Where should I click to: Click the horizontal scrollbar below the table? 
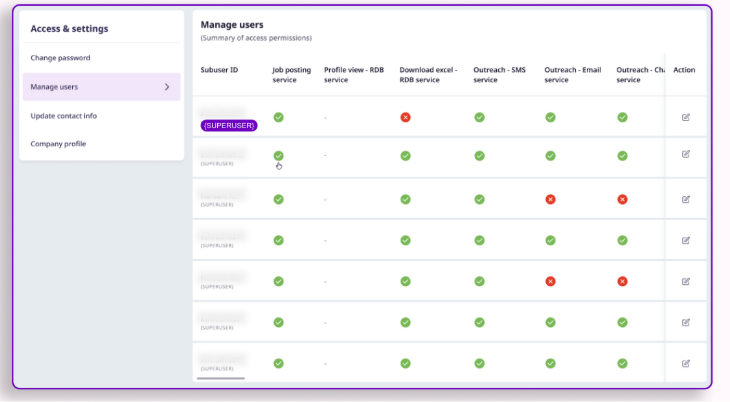[221, 378]
